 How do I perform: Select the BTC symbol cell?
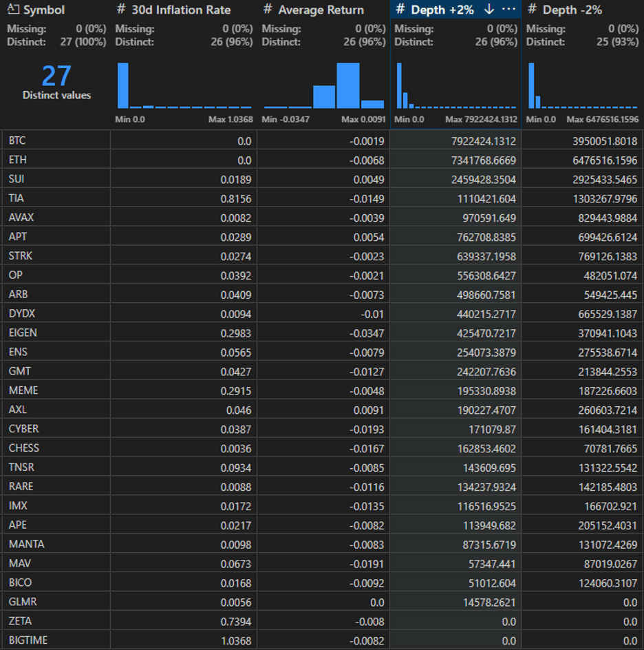56,140
